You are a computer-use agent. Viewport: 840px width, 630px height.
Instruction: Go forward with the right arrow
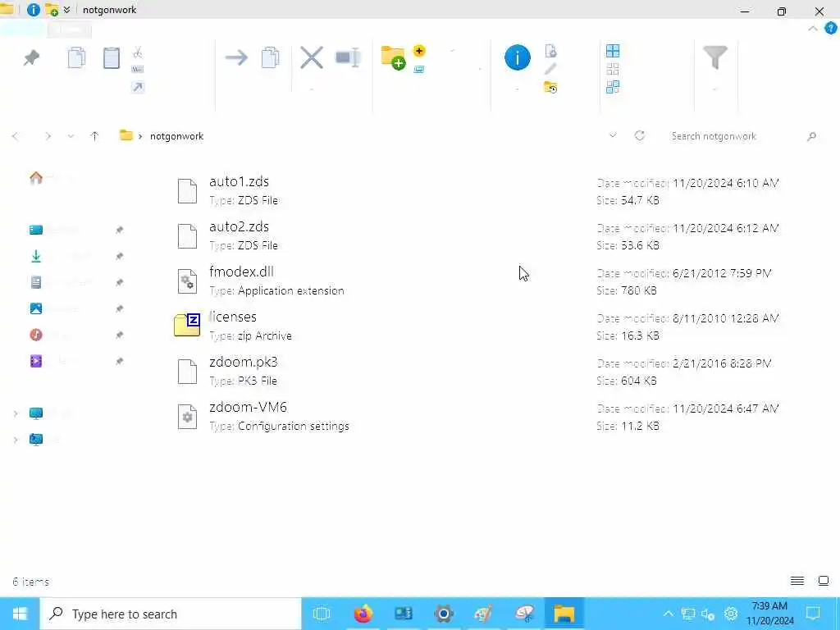pyautogui.click(x=48, y=136)
